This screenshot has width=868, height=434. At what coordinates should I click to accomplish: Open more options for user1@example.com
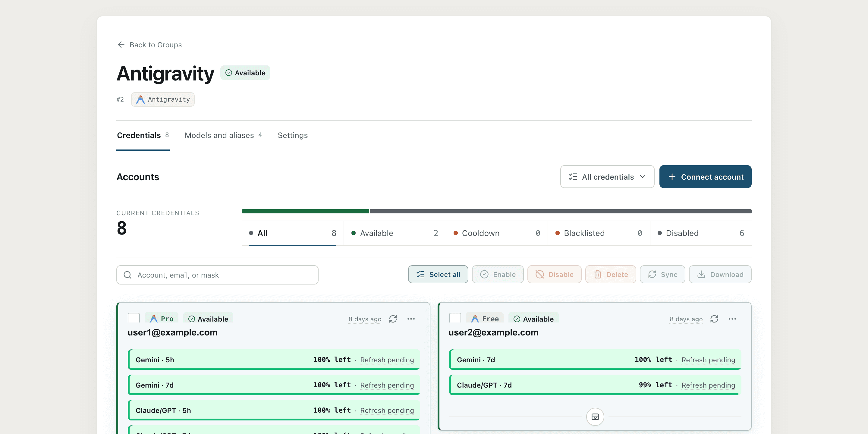tap(411, 319)
